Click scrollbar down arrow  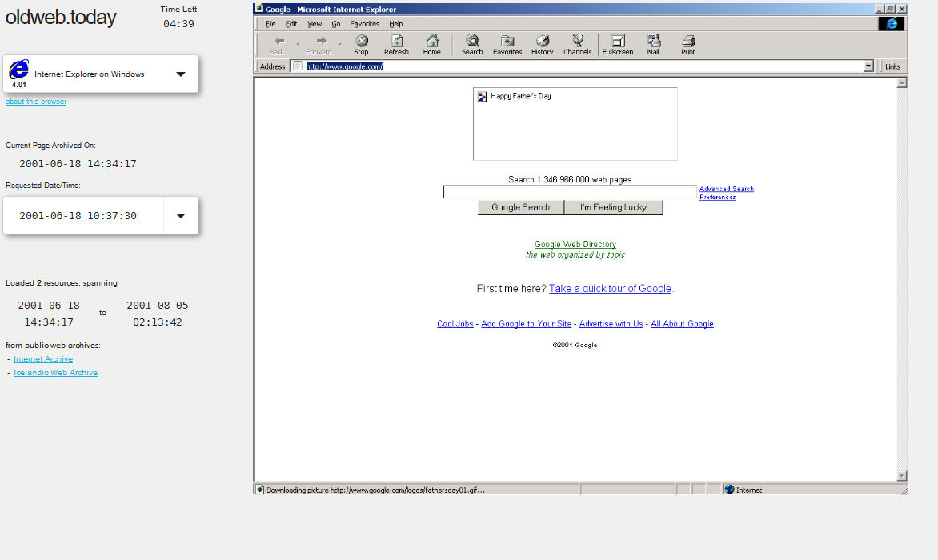pos(902,476)
